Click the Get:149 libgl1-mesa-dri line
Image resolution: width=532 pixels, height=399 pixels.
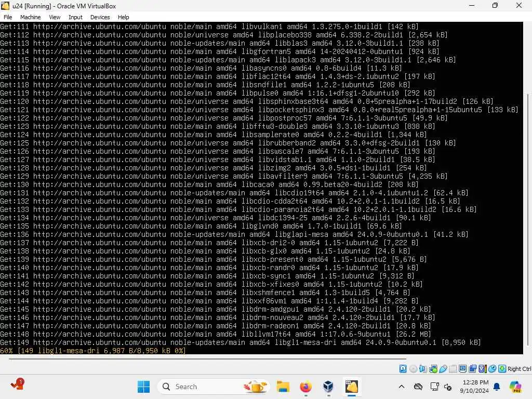pos(240,342)
